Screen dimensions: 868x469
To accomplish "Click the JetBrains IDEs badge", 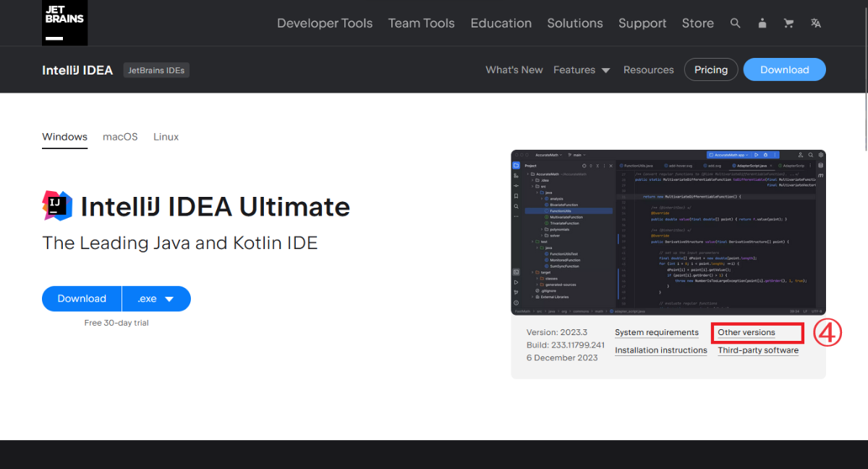I will (x=156, y=70).
